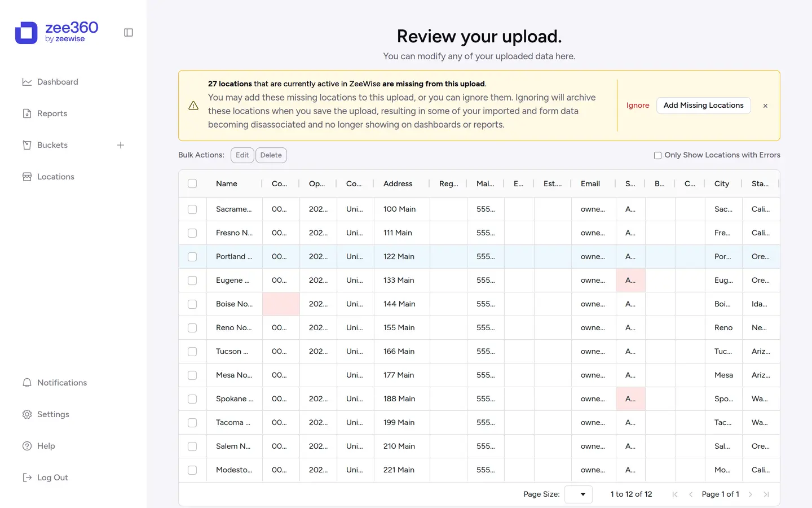Viewport: 812px width, 508px height.
Task: Go to the next page arrow
Action: (x=751, y=494)
